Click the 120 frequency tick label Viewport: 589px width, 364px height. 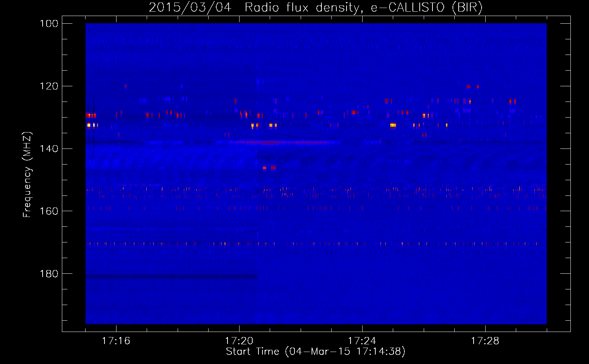(x=49, y=86)
